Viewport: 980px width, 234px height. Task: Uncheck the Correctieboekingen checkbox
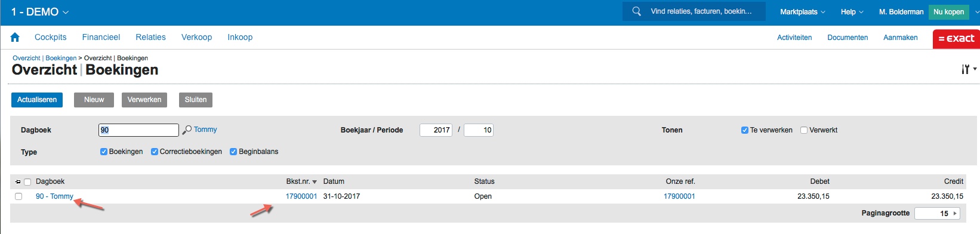155,152
